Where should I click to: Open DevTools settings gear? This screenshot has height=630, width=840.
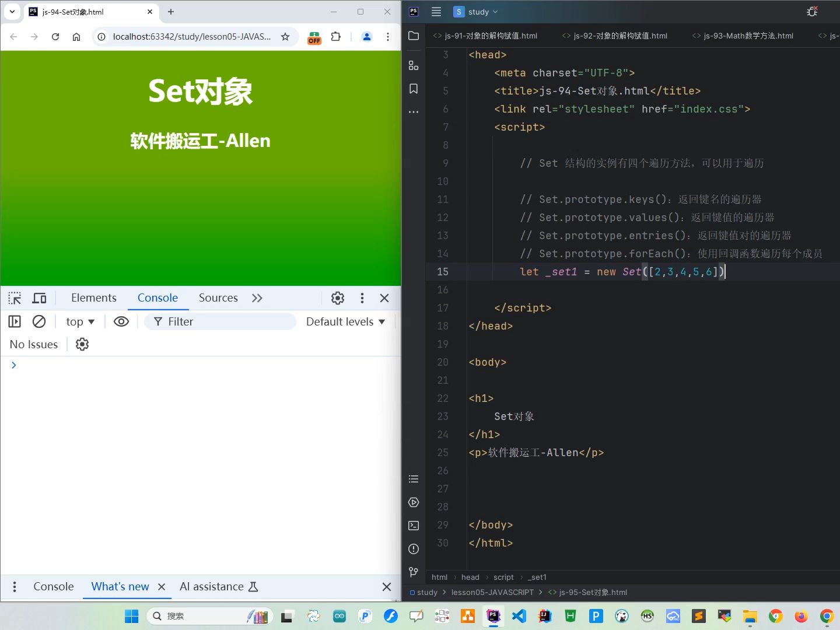[x=338, y=298]
